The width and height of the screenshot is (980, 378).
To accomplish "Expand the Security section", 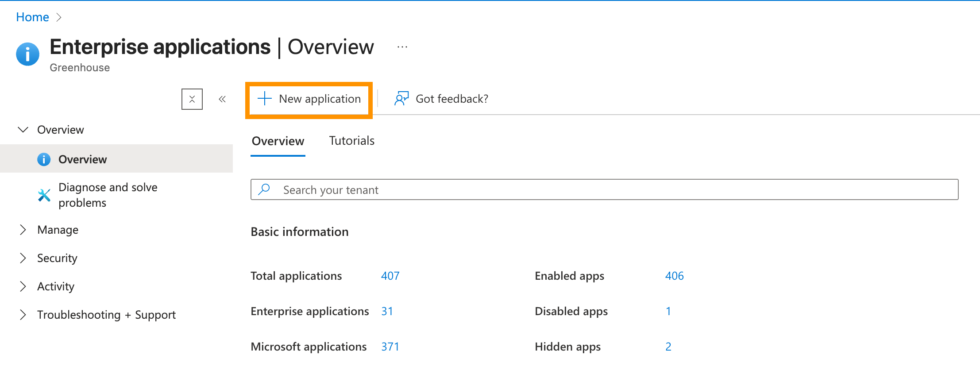I will click(23, 258).
